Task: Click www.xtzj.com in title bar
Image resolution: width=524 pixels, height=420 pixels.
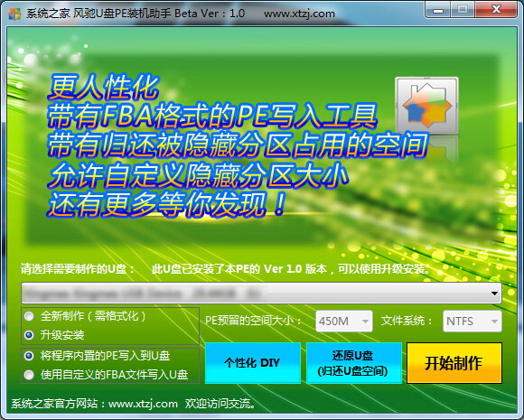Action: [299, 14]
